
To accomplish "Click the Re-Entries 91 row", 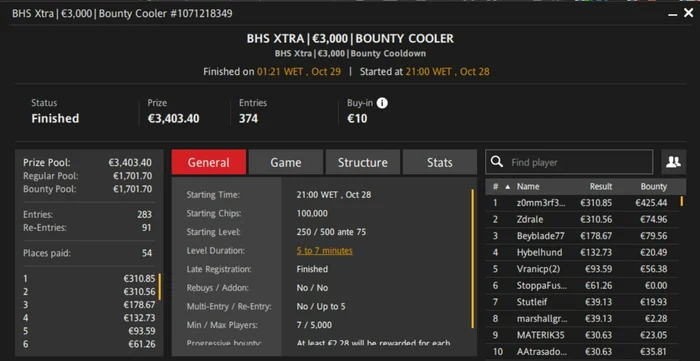I will [x=88, y=228].
